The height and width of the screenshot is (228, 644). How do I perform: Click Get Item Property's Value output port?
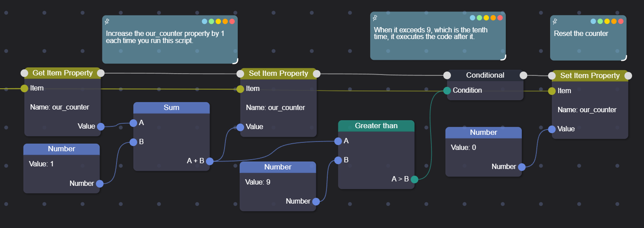coord(101,126)
